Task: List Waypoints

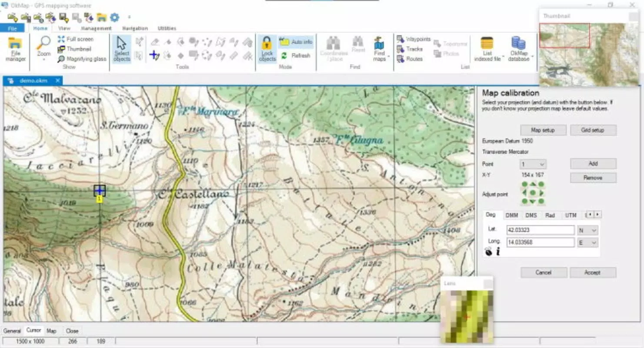Action: tap(414, 39)
